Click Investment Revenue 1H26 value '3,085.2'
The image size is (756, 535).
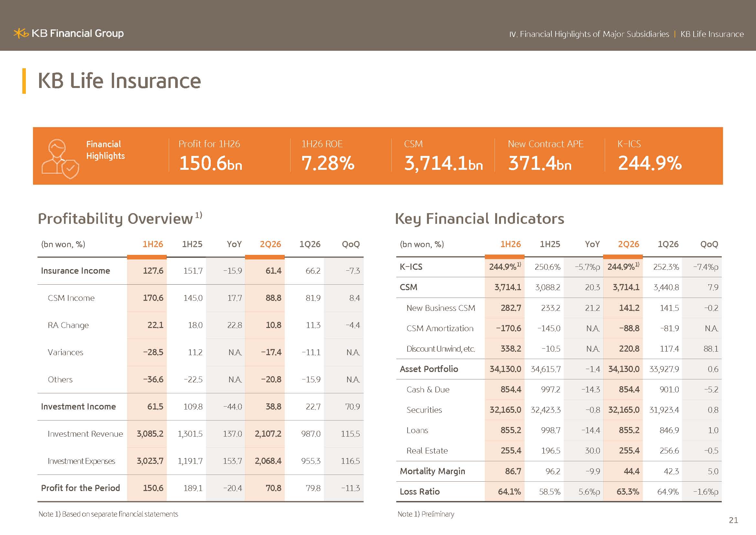150,434
